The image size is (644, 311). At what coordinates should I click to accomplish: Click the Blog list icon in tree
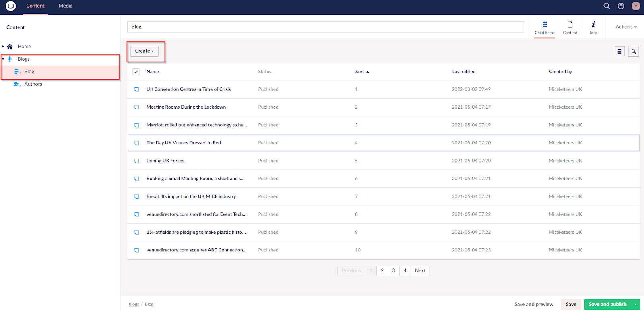[x=17, y=72]
